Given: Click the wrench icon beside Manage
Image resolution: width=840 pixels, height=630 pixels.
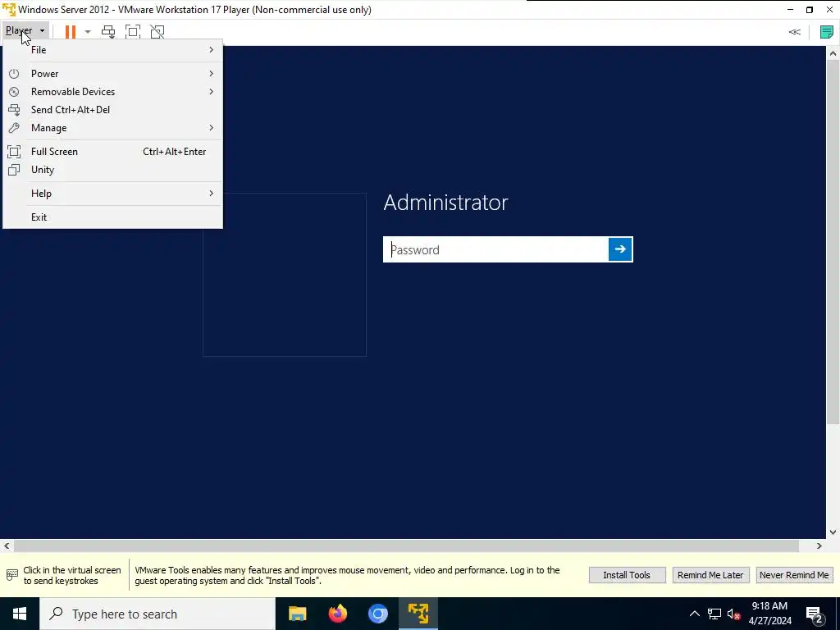Looking at the screenshot, I should (x=14, y=128).
